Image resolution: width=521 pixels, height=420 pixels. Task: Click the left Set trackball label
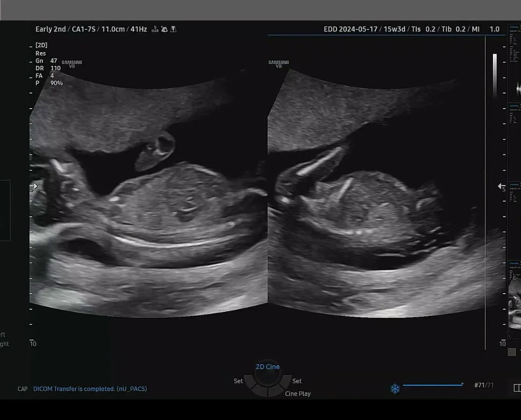click(x=238, y=381)
